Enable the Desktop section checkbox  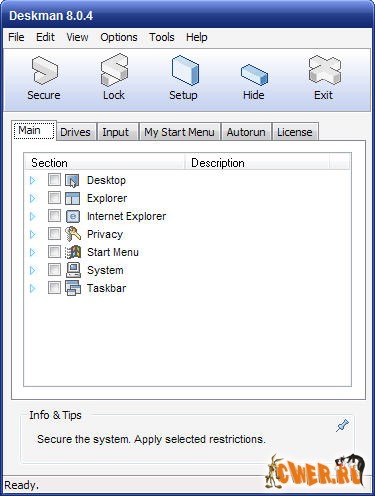(54, 180)
